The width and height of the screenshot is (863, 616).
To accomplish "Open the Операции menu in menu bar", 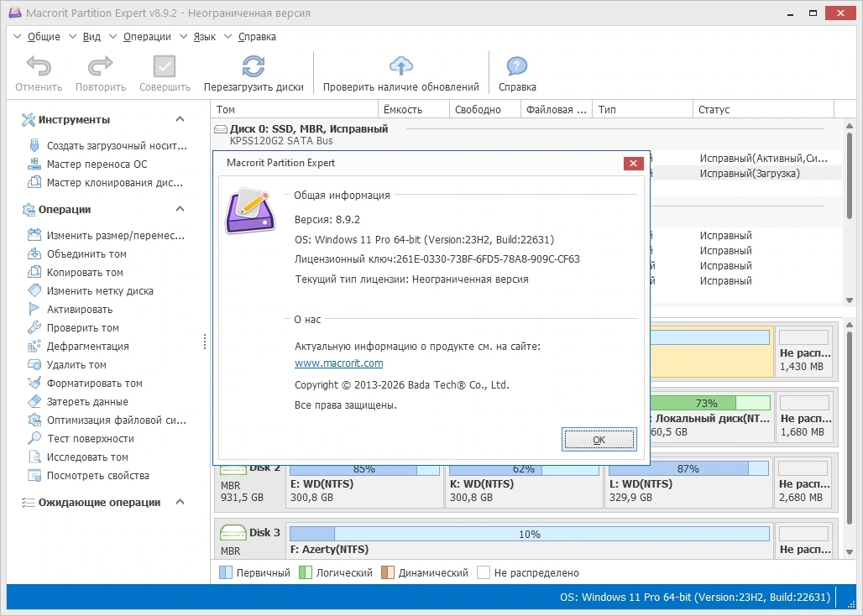I will pos(147,37).
